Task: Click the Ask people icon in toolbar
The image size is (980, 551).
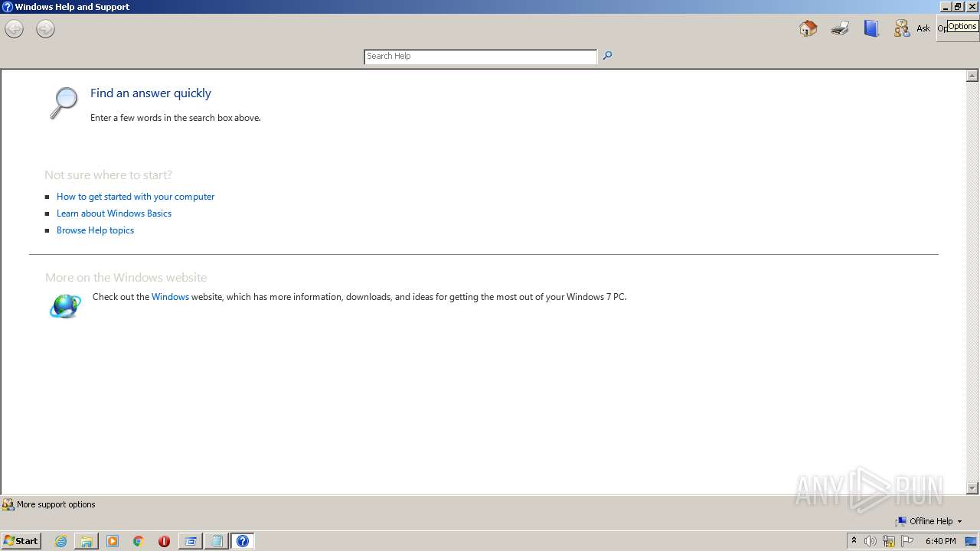Action: click(902, 29)
